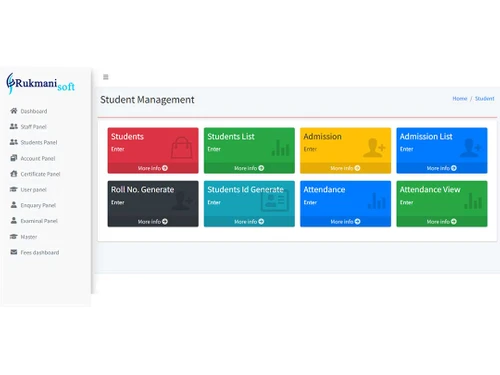Click More info on Roll No. Generate card
500x375 pixels.
[x=153, y=222]
